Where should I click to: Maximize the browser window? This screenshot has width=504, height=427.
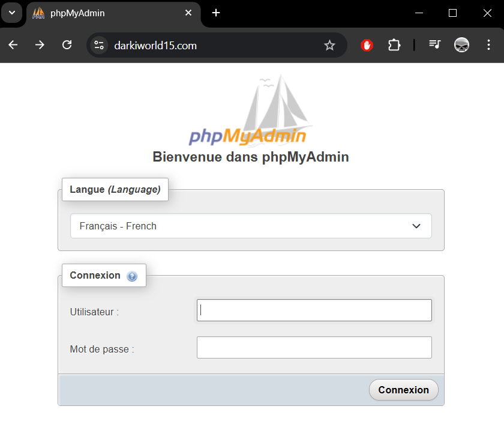coord(452,13)
